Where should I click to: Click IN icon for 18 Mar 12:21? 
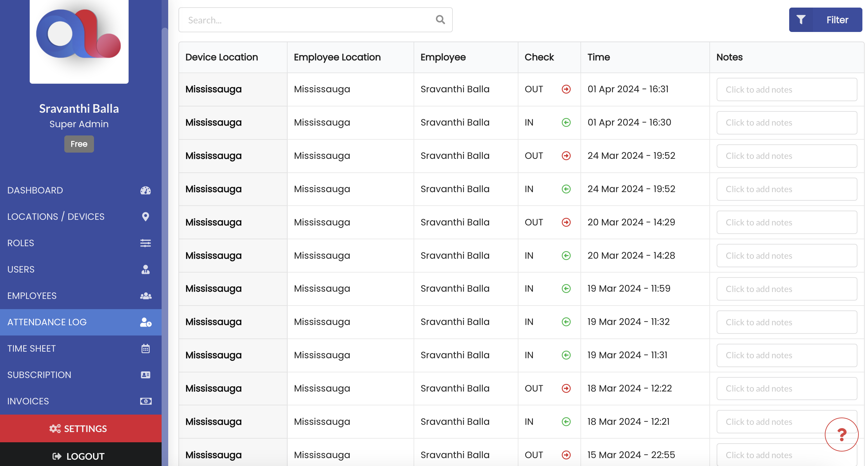coord(566,422)
